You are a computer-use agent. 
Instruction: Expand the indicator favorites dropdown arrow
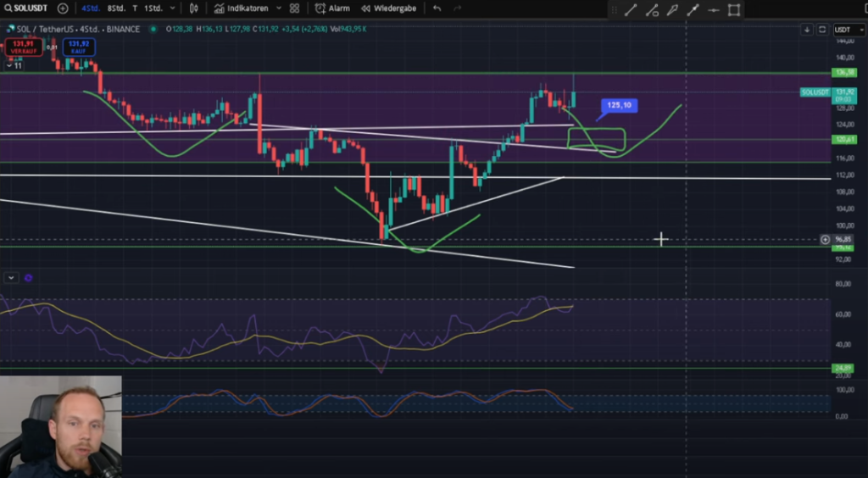pos(278,8)
